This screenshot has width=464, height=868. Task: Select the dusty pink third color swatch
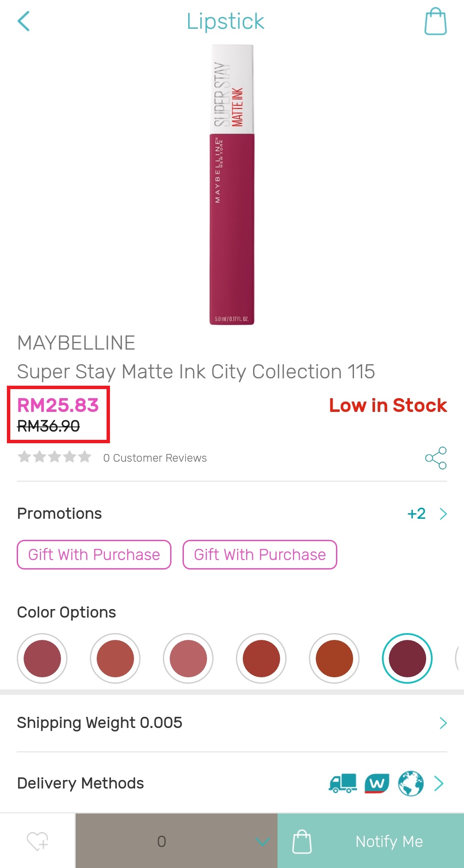click(x=188, y=658)
